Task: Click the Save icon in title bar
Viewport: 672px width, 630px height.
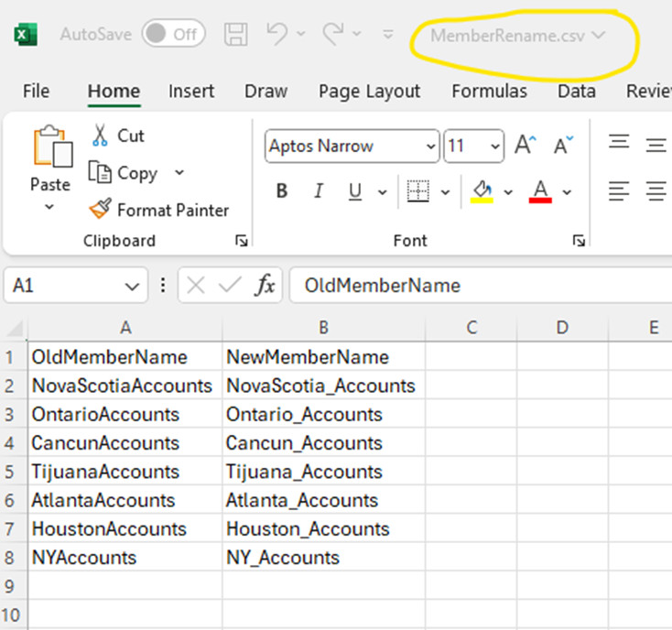Action: [x=236, y=35]
